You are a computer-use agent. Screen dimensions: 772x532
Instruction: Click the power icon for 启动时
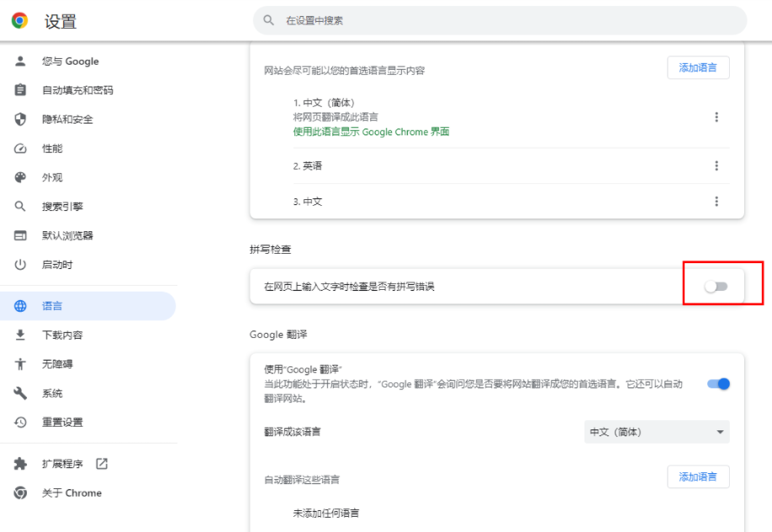click(20, 264)
